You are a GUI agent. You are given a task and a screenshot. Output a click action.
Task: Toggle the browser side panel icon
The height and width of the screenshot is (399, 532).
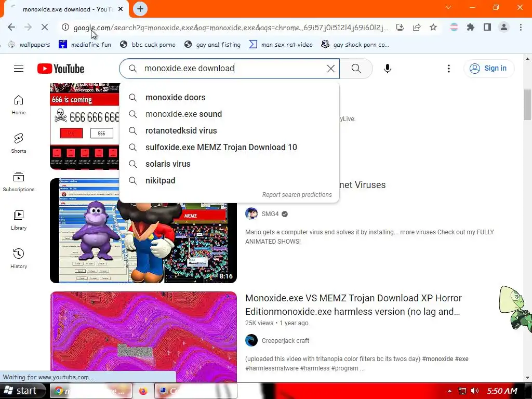coord(487,27)
